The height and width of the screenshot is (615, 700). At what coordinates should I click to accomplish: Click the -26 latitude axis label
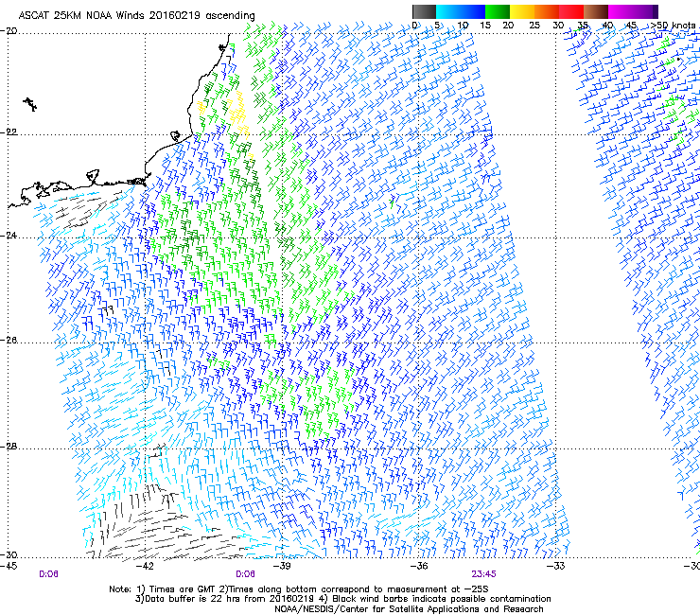click(x=9, y=341)
